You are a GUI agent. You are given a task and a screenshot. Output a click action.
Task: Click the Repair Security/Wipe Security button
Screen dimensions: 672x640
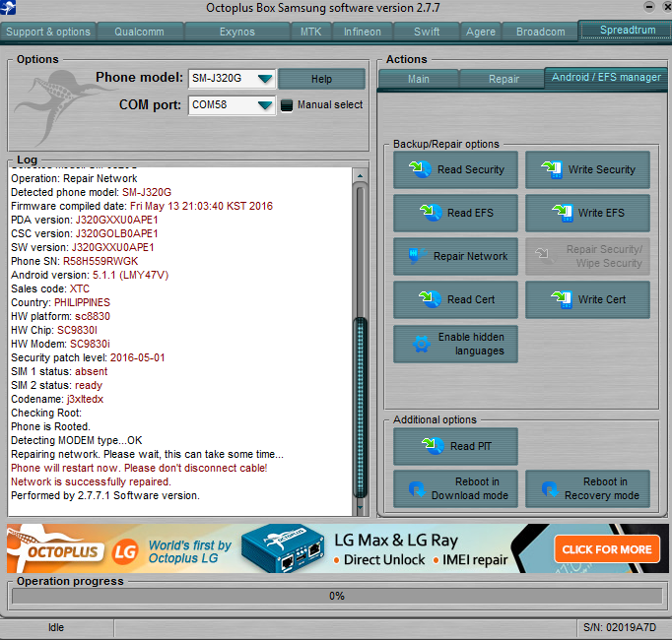587,256
